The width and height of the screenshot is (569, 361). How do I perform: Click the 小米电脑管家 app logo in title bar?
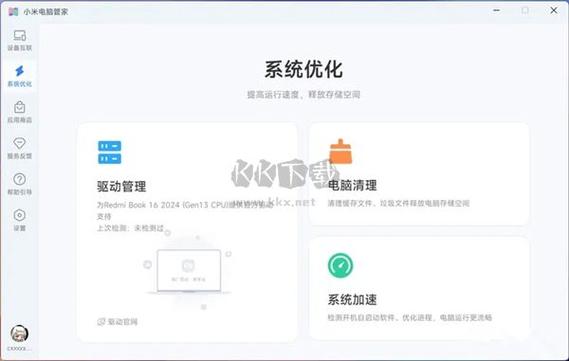(13, 12)
